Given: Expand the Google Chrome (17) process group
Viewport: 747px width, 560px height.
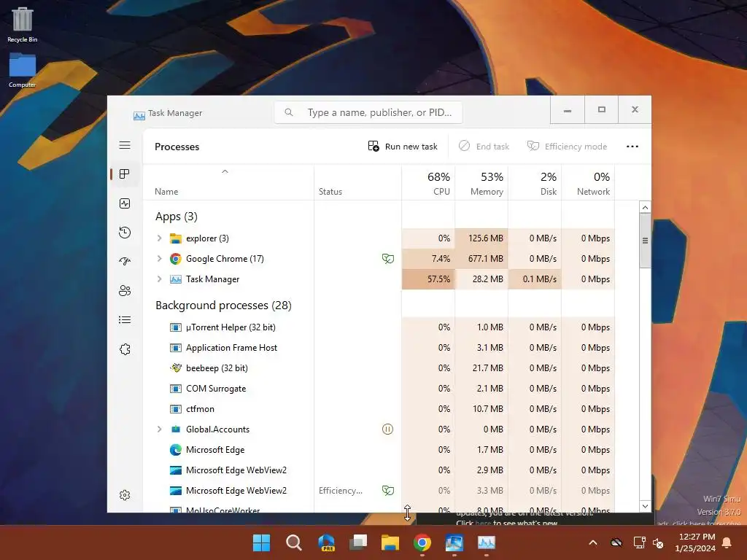Looking at the screenshot, I should pos(160,259).
